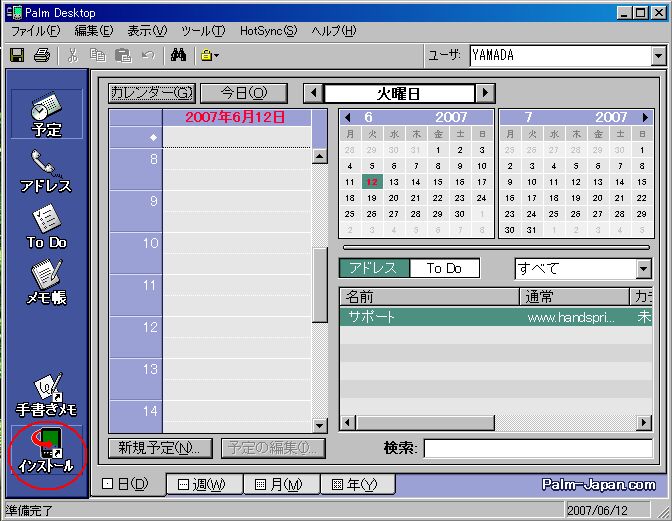Select July 4 in the mini calendar
Screen dimensions: 672x521
point(554,166)
